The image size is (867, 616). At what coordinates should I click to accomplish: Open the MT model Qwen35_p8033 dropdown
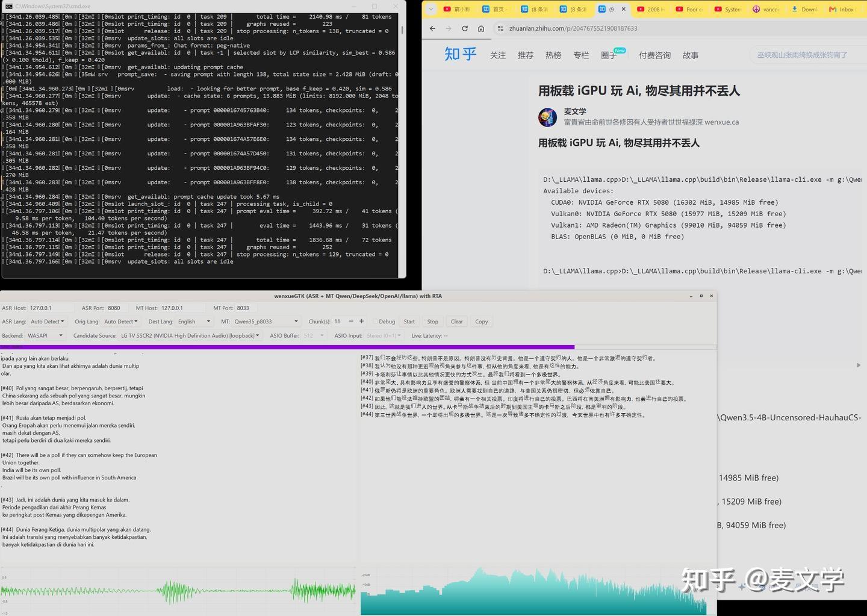coord(266,322)
